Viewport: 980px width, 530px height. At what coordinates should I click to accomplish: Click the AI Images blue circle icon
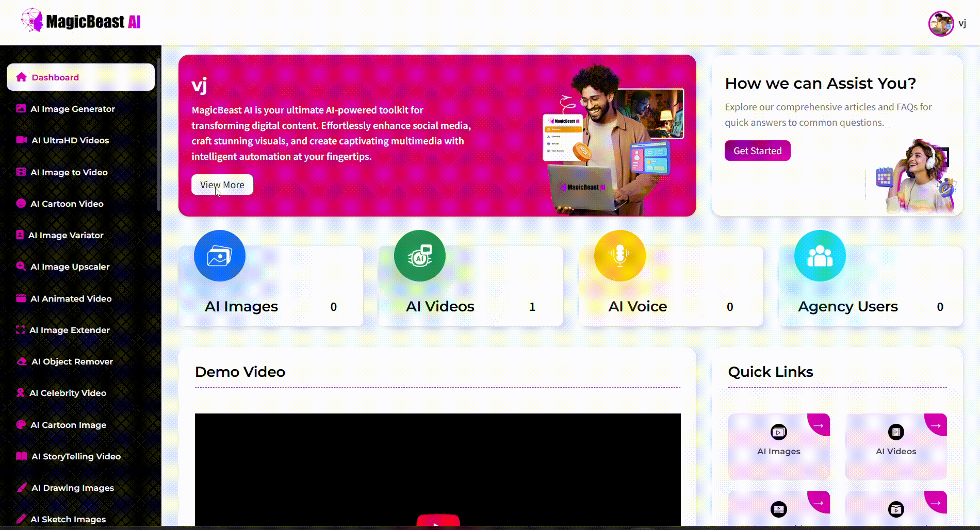(x=220, y=256)
